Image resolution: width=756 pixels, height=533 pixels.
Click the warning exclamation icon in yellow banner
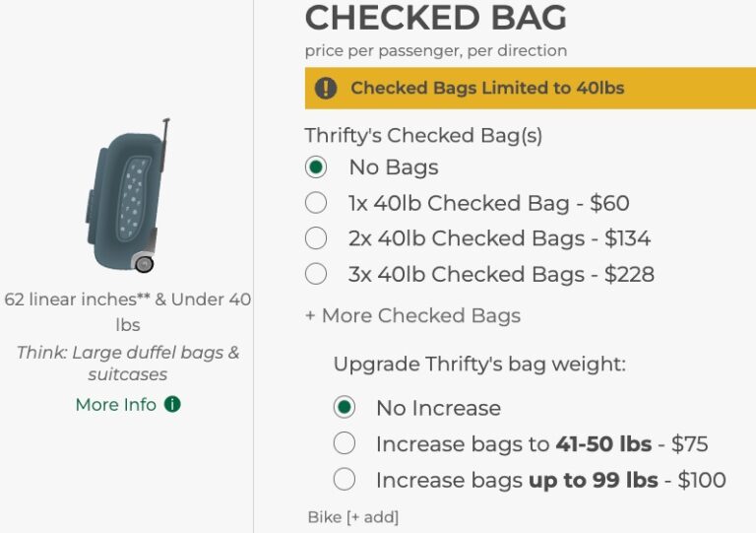[x=326, y=88]
